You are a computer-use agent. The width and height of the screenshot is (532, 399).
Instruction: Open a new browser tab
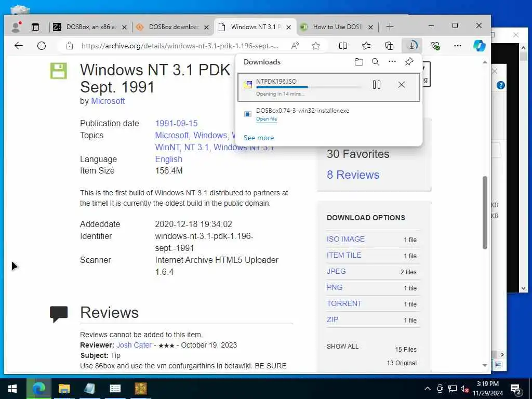(390, 27)
